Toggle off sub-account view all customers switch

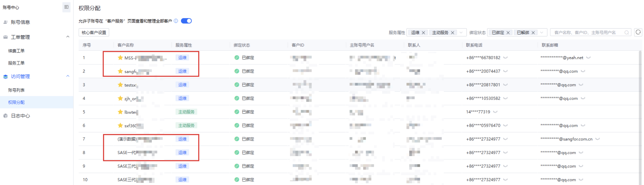point(186,21)
